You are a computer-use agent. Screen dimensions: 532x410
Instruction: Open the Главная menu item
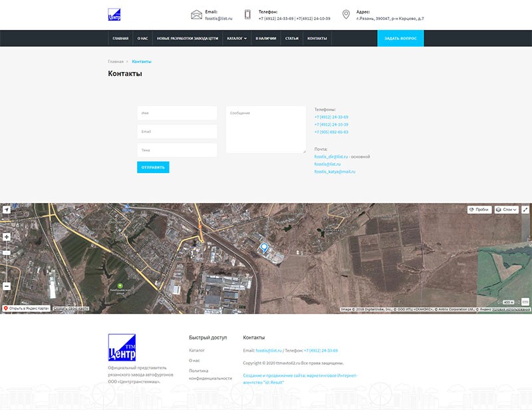120,39
